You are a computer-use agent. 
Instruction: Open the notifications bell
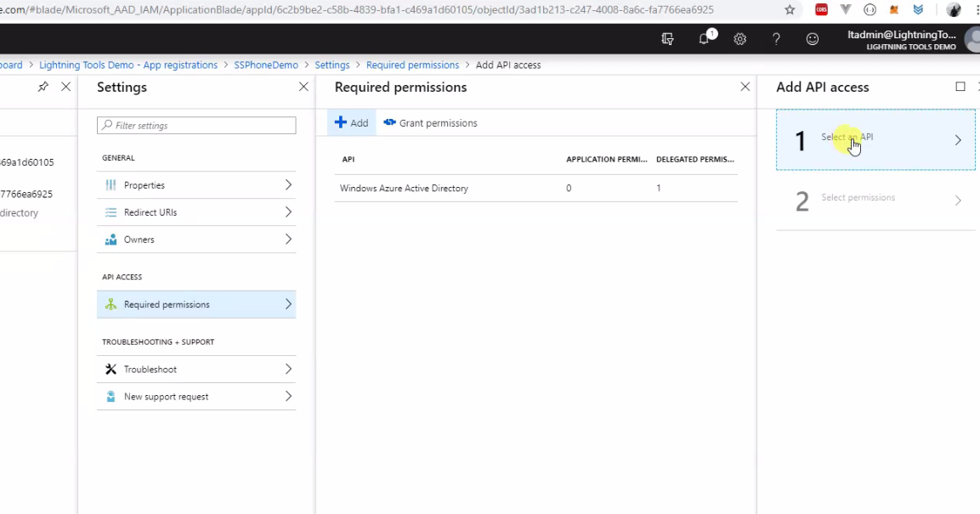705,39
